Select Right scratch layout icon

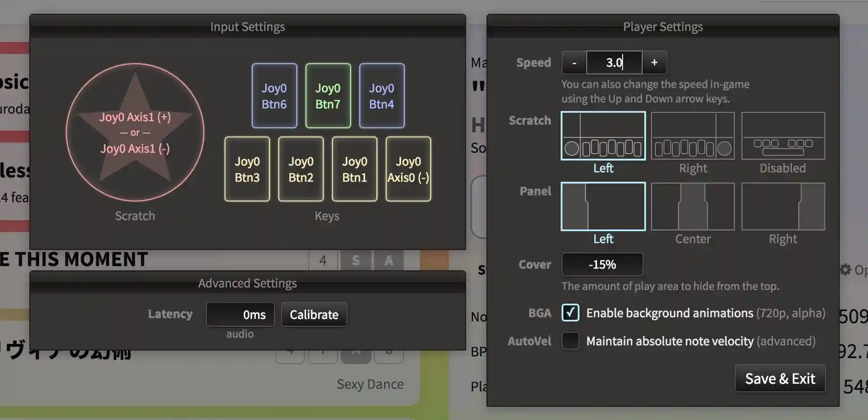(x=693, y=136)
